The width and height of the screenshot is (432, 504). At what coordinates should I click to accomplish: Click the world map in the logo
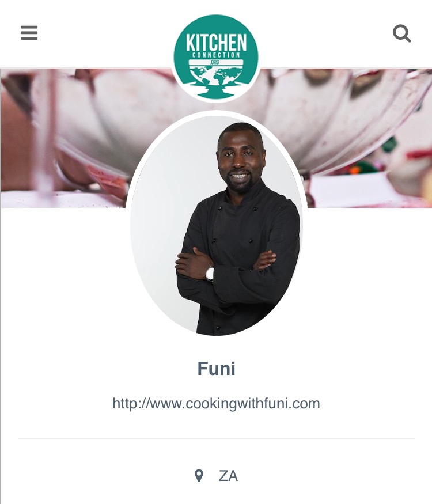pyautogui.click(x=215, y=77)
